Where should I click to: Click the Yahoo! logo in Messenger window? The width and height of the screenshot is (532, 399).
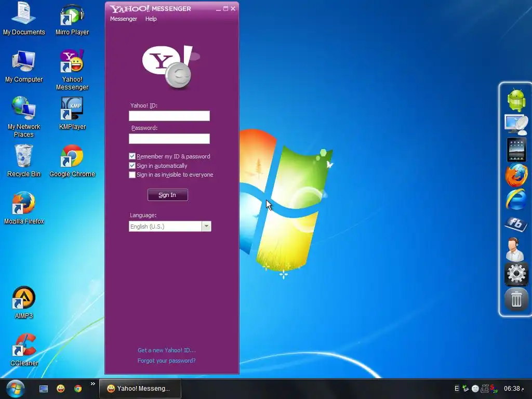[170, 67]
